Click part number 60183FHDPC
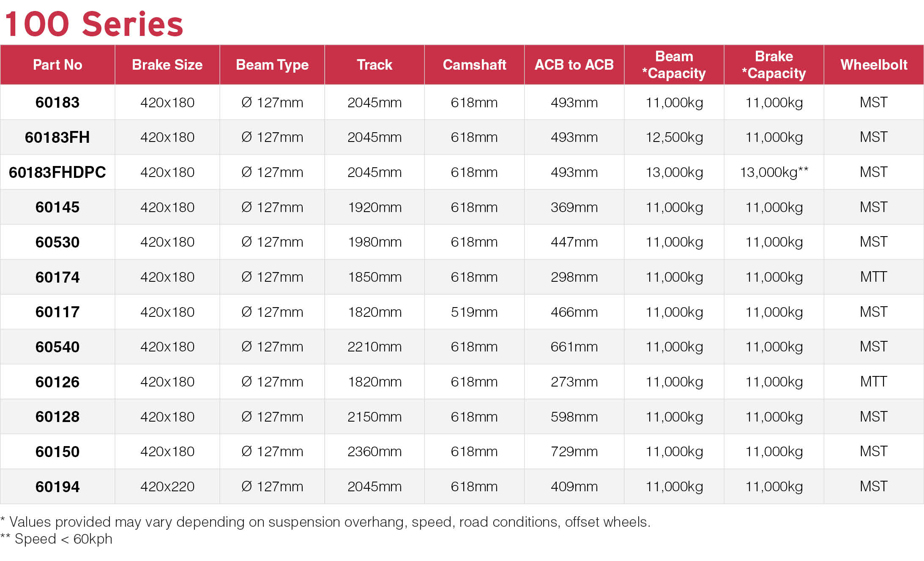Image resolution: width=924 pixels, height=561 pixels. (x=57, y=172)
